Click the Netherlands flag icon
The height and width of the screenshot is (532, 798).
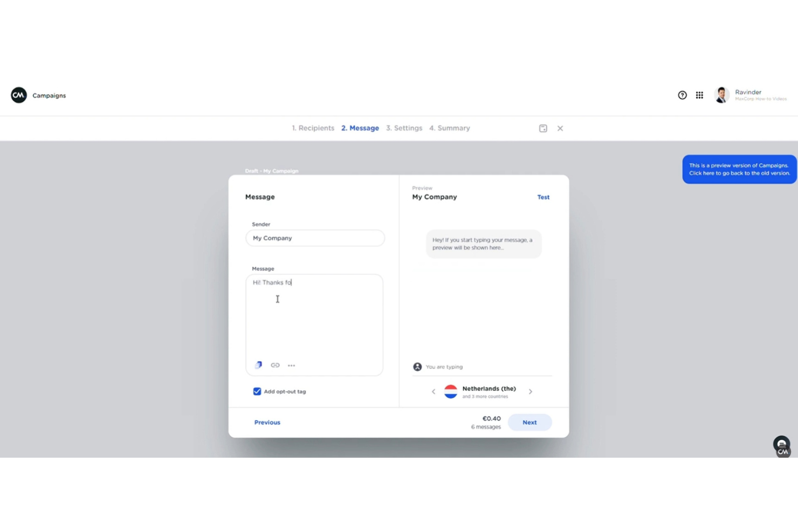click(451, 391)
